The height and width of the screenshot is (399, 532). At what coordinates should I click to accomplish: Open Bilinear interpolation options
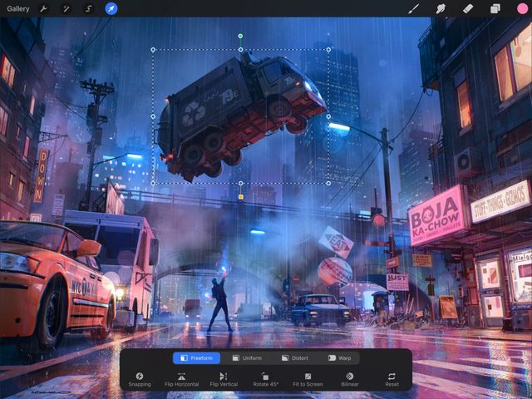[350, 380]
